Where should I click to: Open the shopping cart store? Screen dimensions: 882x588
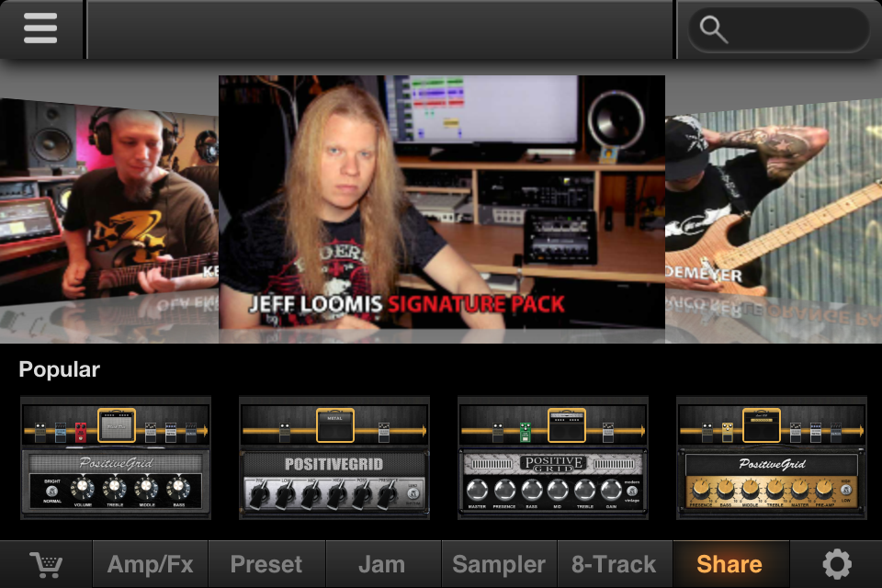47,564
